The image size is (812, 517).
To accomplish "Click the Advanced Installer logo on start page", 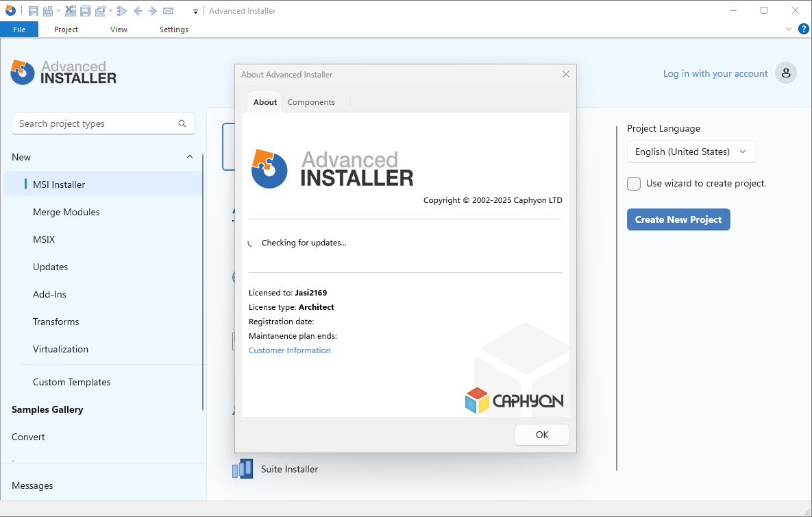I will [63, 73].
